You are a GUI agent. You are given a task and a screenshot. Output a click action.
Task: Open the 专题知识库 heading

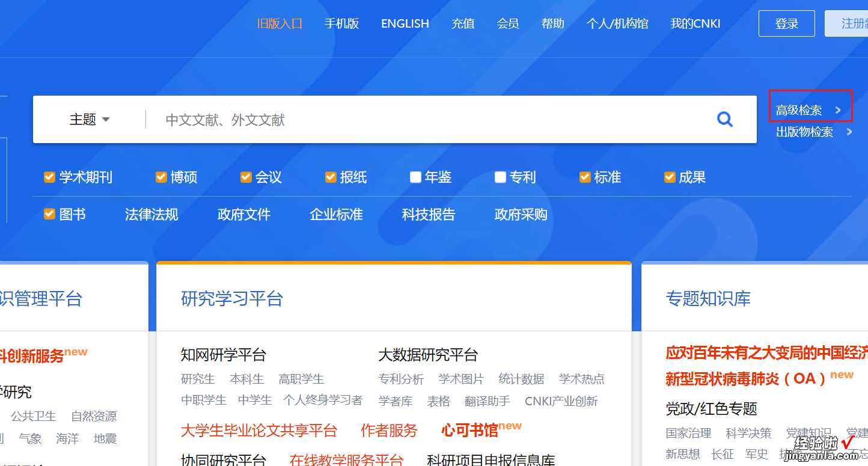click(x=708, y=298)
